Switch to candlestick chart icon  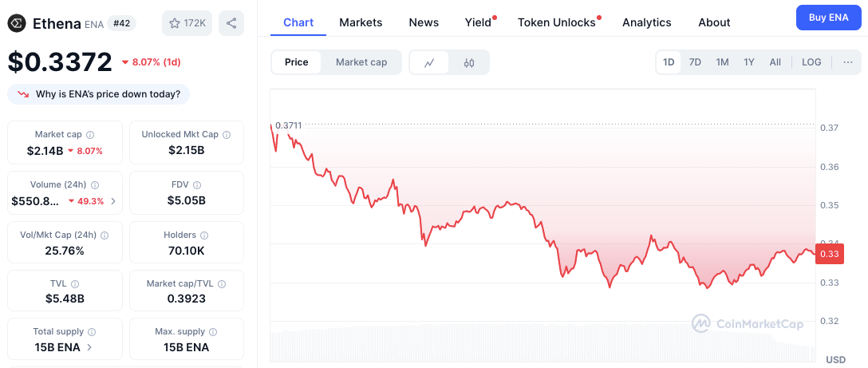click(469, 62)
